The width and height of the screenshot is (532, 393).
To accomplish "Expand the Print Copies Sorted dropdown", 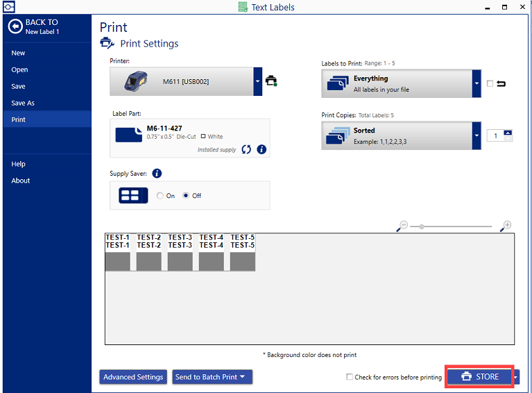I will (476, 135).
